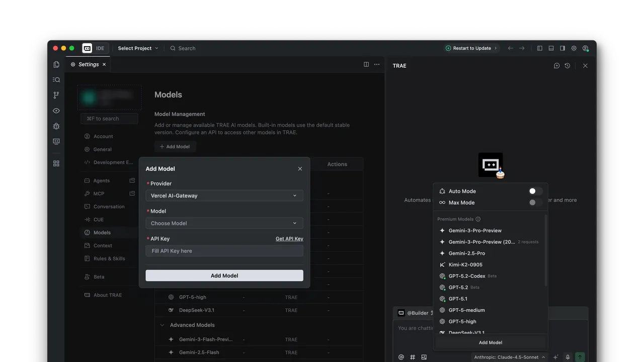The width and height of the screenshot is (644, 362).
Task: Select Gemini-2.5-Pro model
Action: (x=467, y=253)
